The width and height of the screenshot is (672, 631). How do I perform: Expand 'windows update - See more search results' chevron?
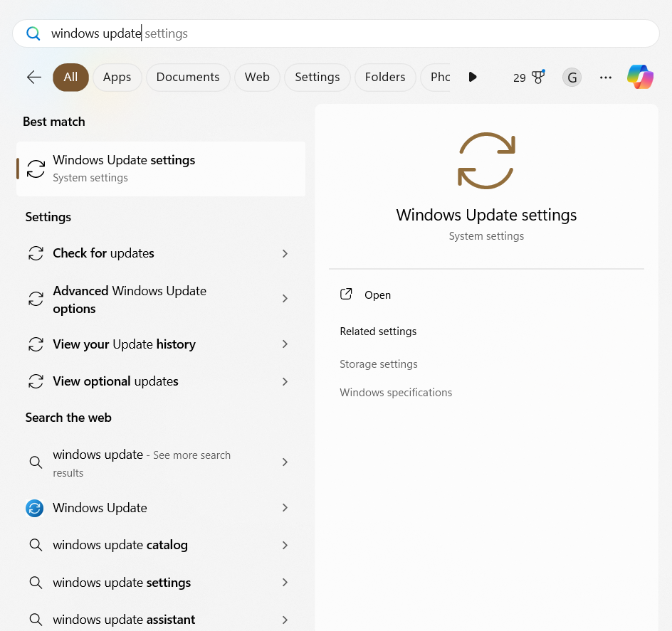pyautogui.click(x=285, y=462)
